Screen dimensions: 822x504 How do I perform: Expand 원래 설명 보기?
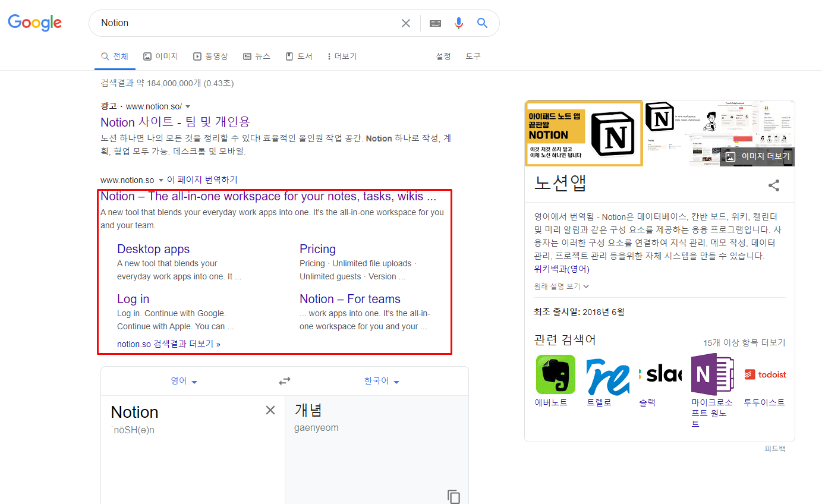561,286
